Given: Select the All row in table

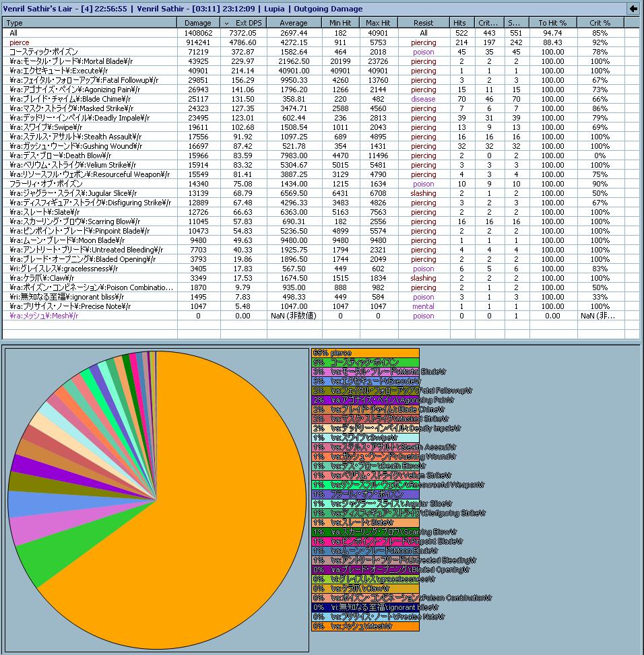Looking at the screenshot, I should click(321, 33).
